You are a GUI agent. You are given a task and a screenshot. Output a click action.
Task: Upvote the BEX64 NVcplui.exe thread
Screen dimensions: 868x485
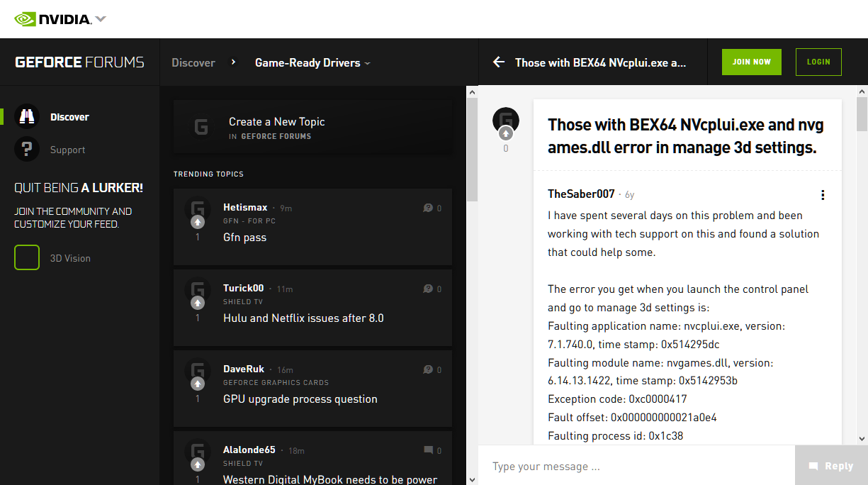[x=506, y=133]
